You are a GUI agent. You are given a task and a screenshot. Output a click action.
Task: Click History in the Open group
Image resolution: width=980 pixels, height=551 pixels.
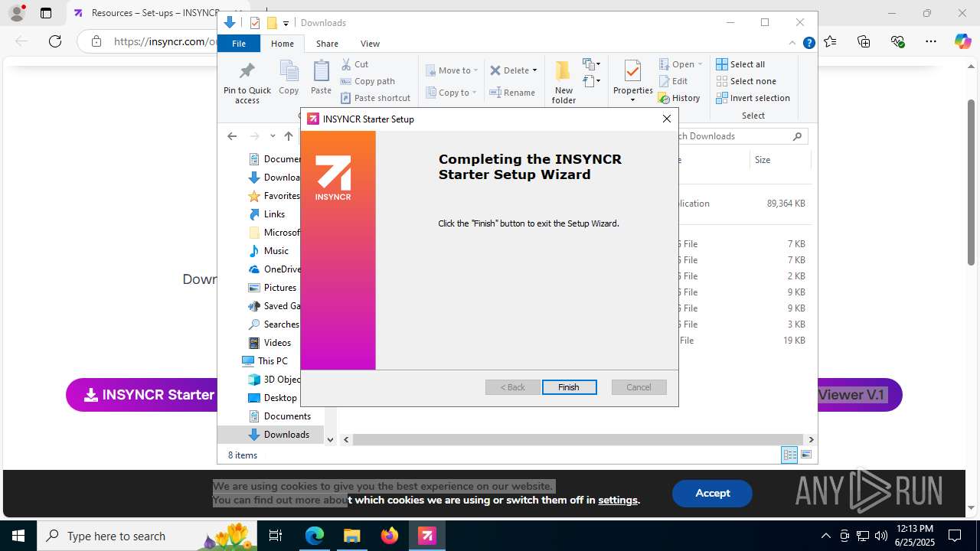(x=679, y=98)
